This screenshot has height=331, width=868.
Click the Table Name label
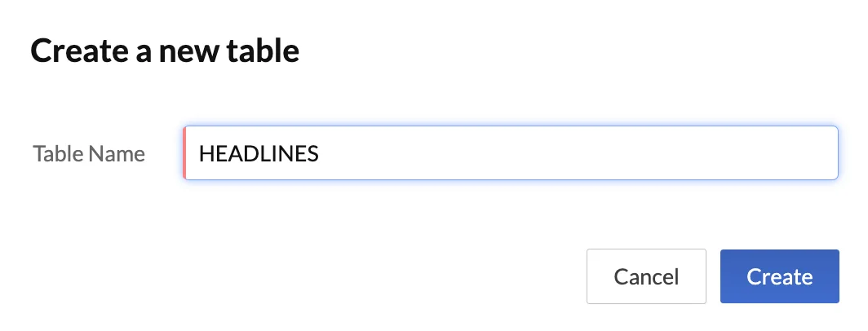tap(89, 153)
